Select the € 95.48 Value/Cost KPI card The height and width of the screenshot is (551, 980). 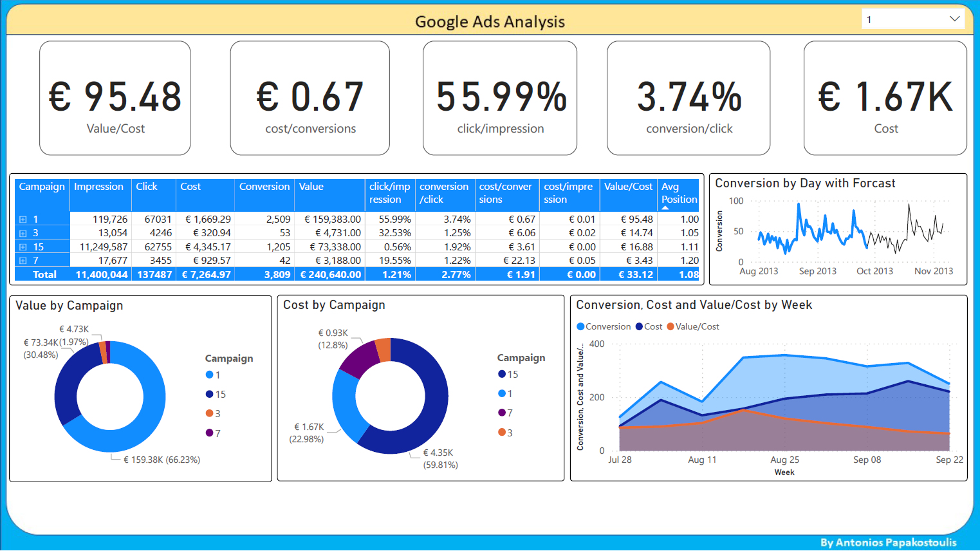pyautogui.click(x=115, y=98)
